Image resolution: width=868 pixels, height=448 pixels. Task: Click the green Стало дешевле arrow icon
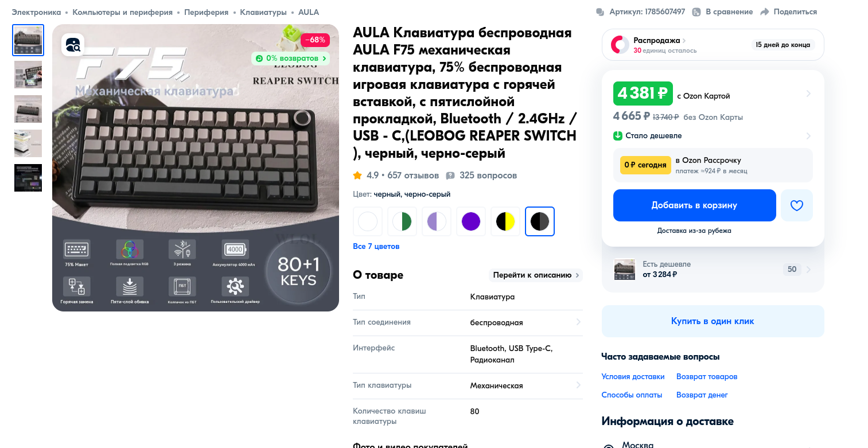click(618, 136)
